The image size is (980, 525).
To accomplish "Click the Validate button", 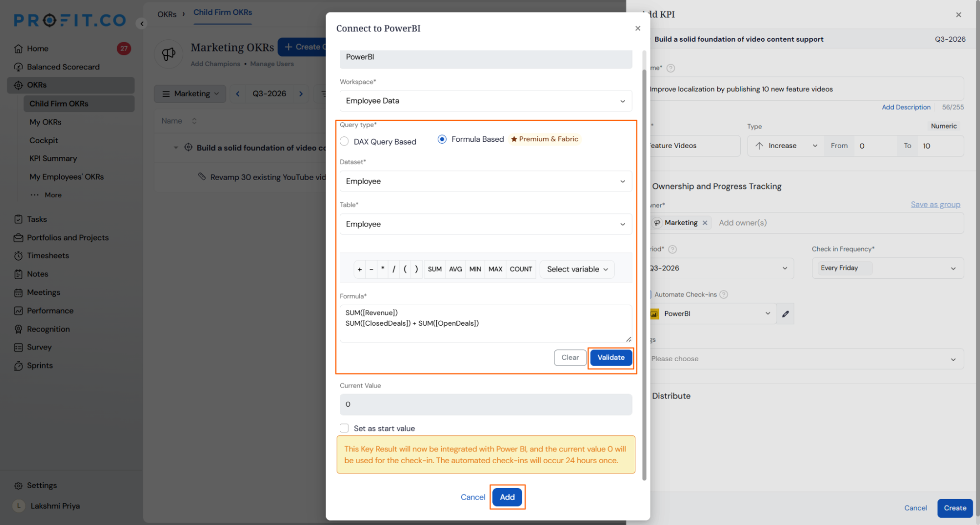I will pyautogui.click(x=611, y=358).
